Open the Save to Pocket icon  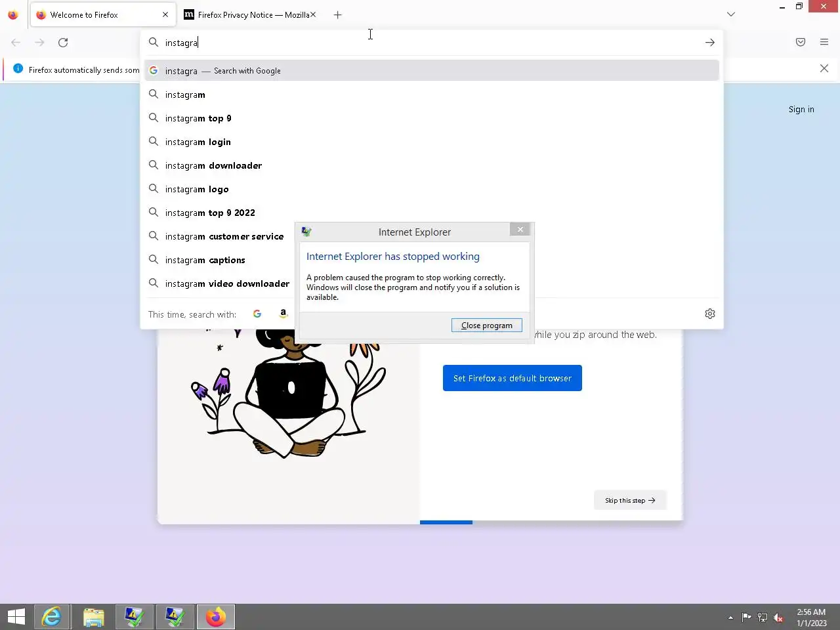click(x=801, y=43)
